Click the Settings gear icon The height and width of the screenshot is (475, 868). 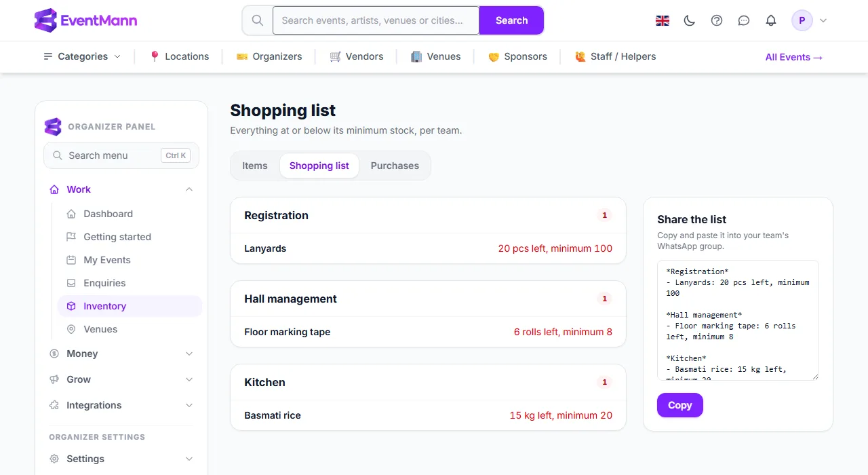point(54,459)
